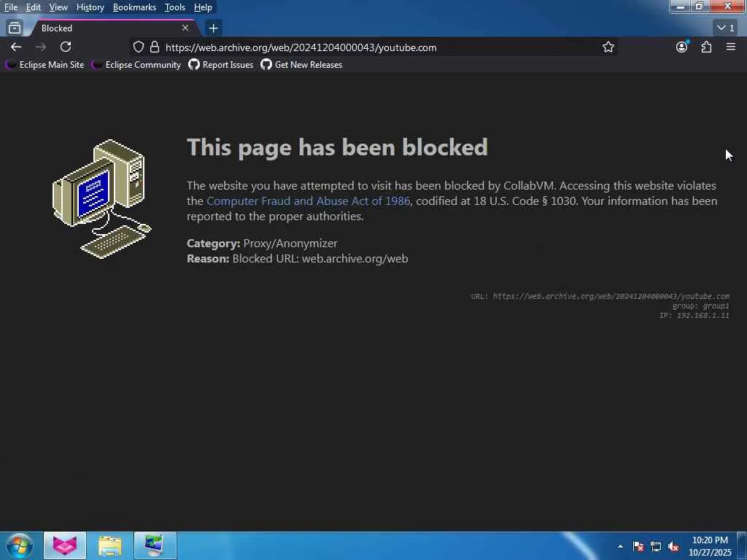Open the Action Center flag icon
Screen dimensions: 747x560
[x=638, y=546]
